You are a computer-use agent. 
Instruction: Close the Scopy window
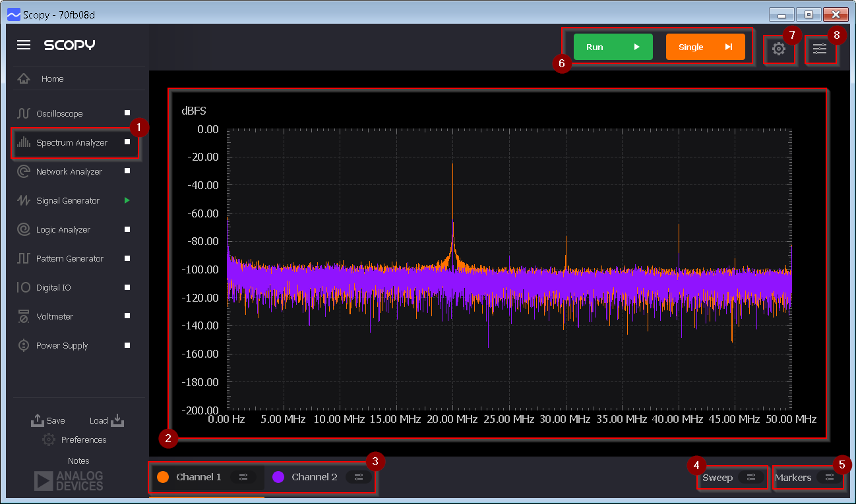tap(836, 14)
